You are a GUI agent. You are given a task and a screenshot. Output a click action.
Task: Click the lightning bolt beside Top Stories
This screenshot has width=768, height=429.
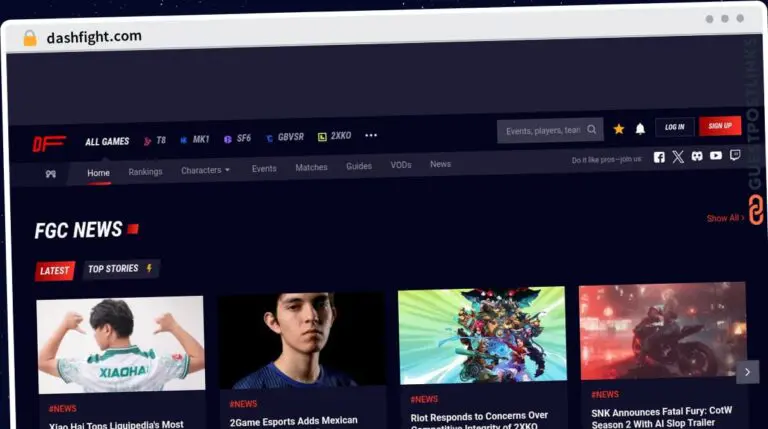(149, 268)
